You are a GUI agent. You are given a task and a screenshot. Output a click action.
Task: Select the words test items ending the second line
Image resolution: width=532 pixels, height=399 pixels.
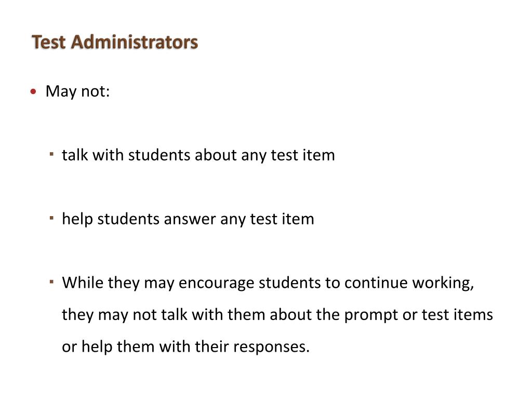pos(457,314)
